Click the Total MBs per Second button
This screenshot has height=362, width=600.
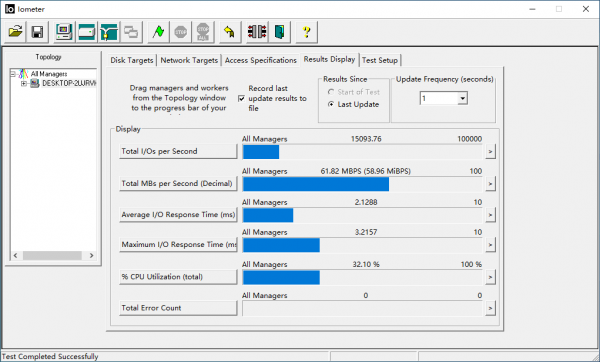pos(178,184)
